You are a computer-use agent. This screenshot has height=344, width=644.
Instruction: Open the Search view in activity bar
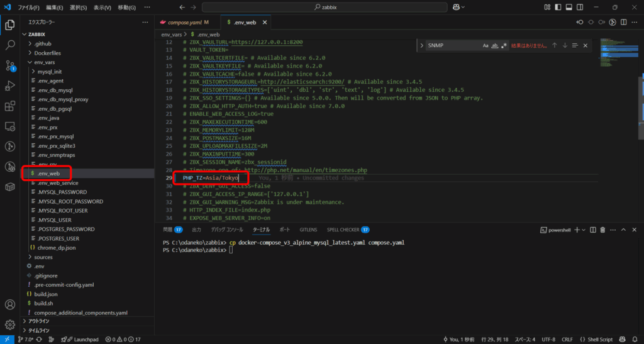[10, 45]
